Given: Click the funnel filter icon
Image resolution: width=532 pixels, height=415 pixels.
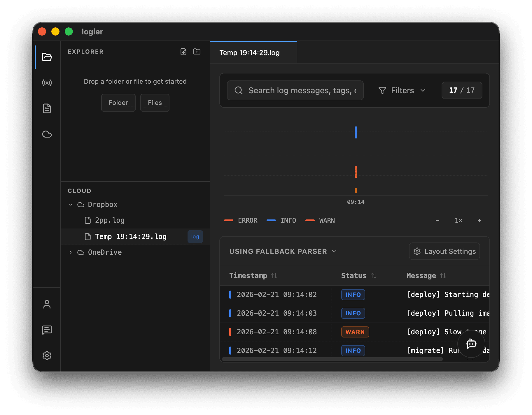Looking at the screenshot, I should 382,90.
